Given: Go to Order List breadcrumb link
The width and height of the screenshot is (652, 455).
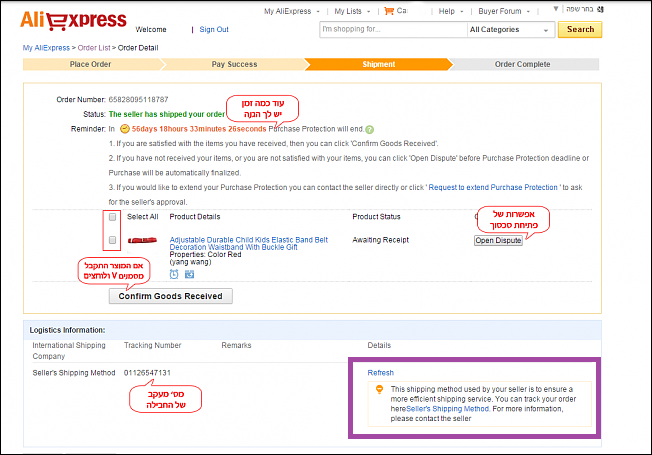Looking at the screenshot, I should coord(94,48).
